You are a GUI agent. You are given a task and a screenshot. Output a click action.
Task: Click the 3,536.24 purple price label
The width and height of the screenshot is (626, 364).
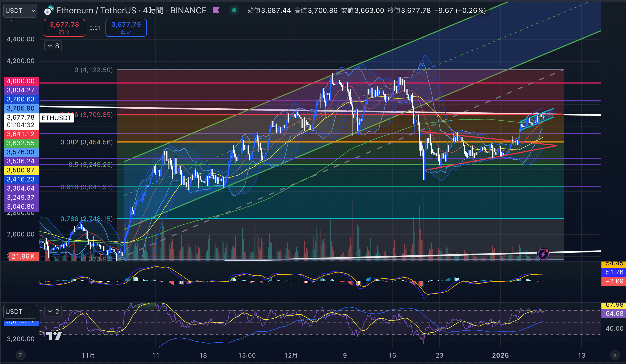[21, 161]
